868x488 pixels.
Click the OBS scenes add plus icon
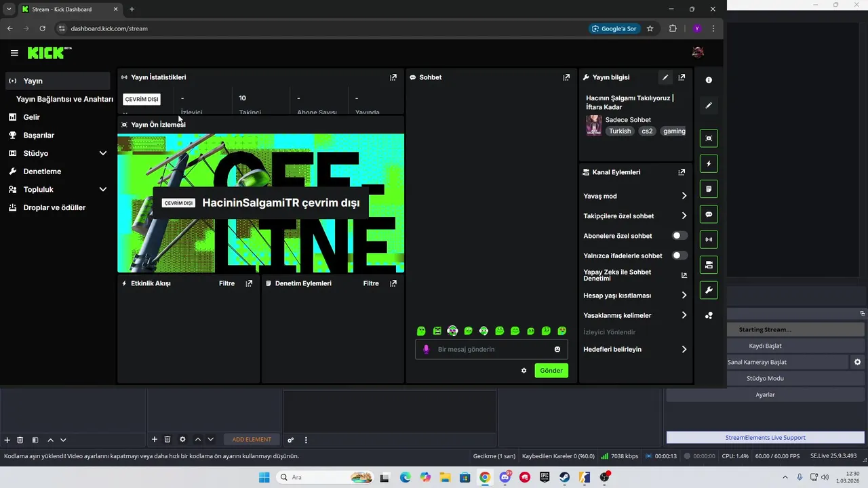(x=7, y=440)
